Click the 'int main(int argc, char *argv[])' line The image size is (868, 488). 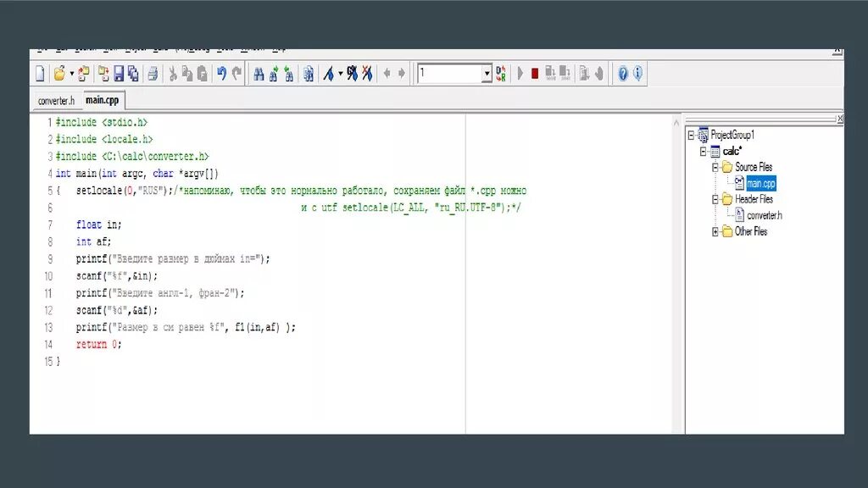pos(137,174)
